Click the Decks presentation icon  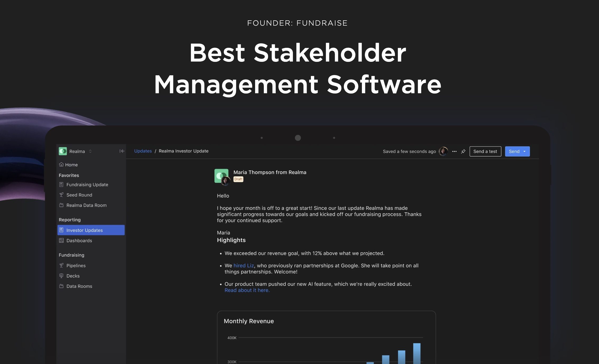(x=61, y=276)
